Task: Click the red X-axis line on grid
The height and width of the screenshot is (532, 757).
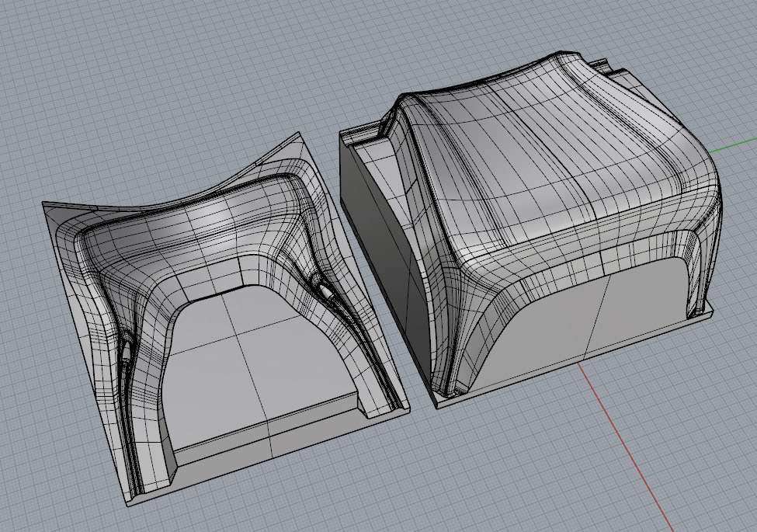Action: coord(625,447)
